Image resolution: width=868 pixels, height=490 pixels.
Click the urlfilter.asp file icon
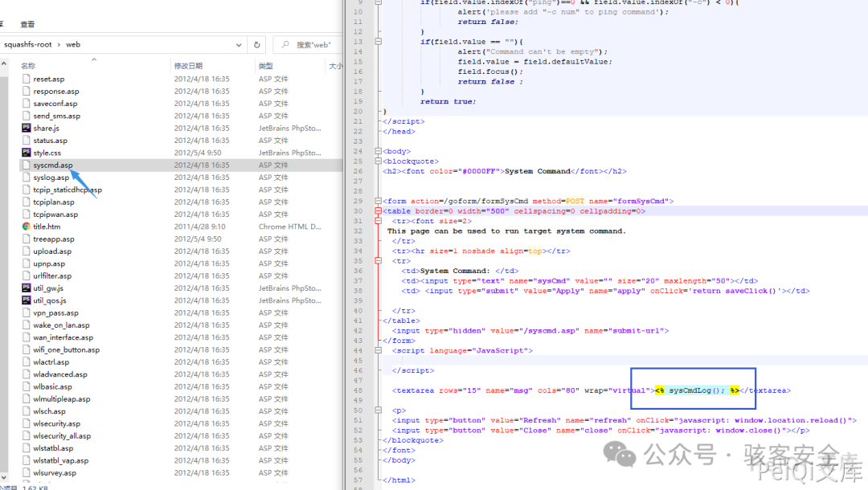pyautogui.click(x=26, y=276)
